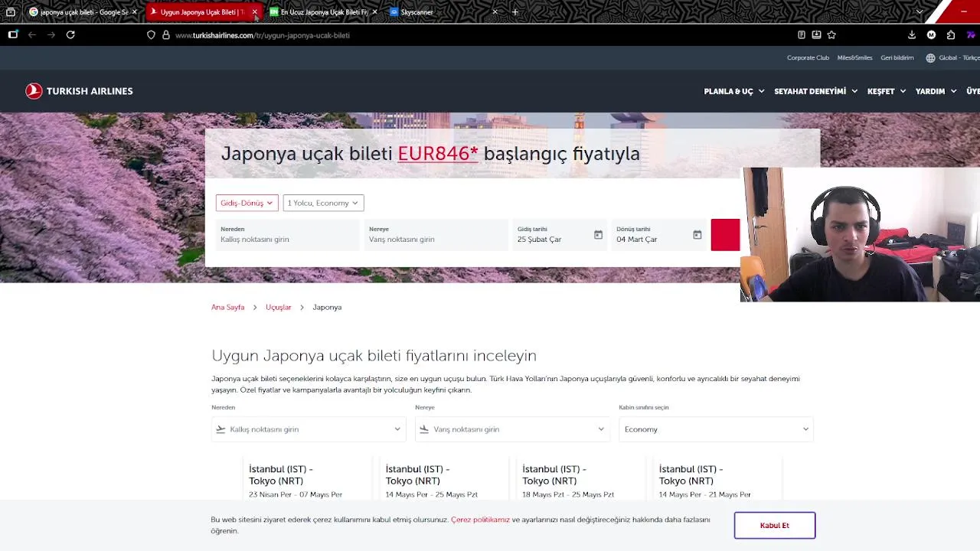Close the En Ucuz Japonya Uçak Bileti tab
Screen dimensions: 980x551
coord(374,12)
